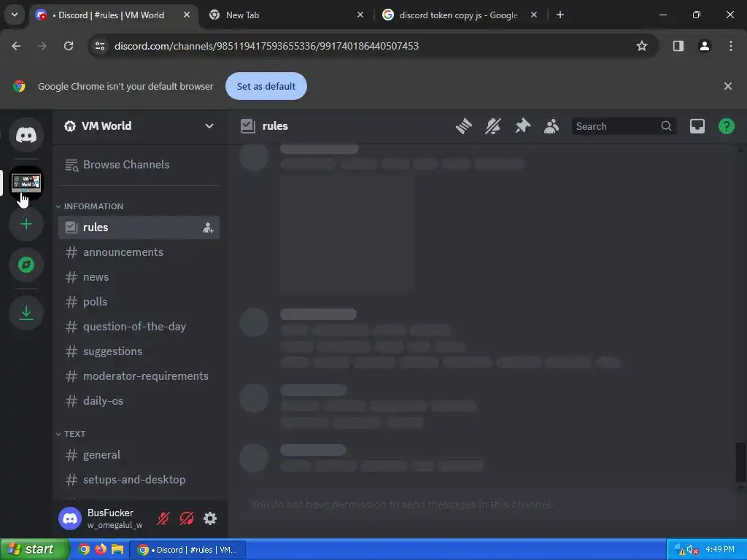Open Explore Discoverable Servers compass icon
Image resolution: width=747 pixels, height=560 pixels.
coord(26,264)
